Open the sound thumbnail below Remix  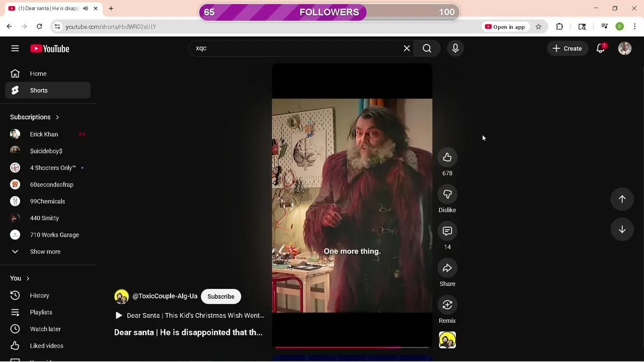447,340
